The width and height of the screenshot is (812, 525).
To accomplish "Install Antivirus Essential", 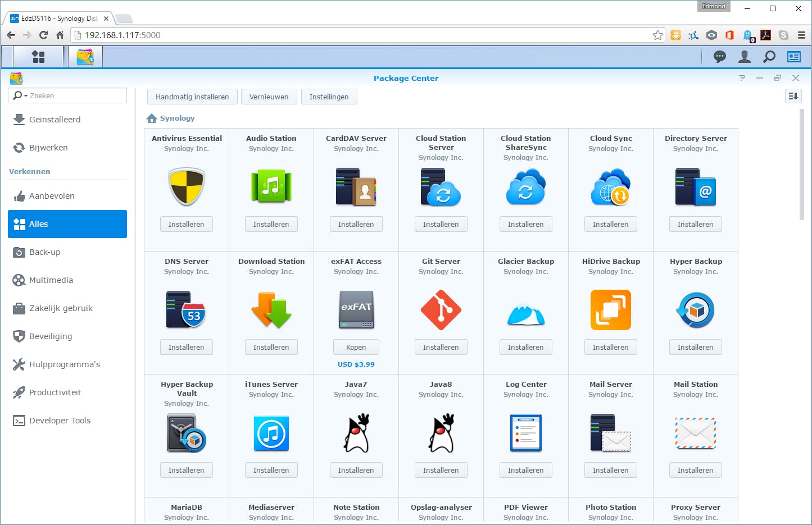I will (187, 224).
